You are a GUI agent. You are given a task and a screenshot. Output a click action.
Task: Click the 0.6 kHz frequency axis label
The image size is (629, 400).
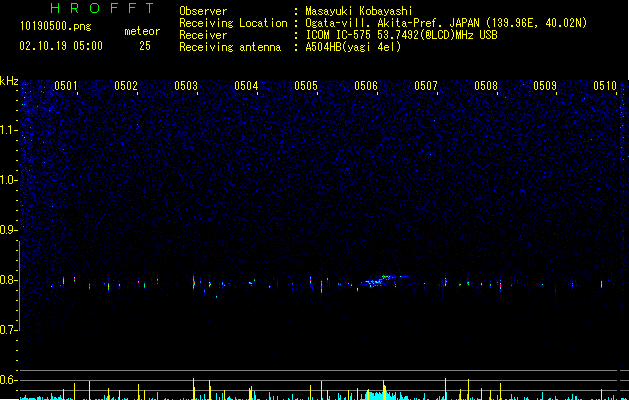(x=9, y=380)
